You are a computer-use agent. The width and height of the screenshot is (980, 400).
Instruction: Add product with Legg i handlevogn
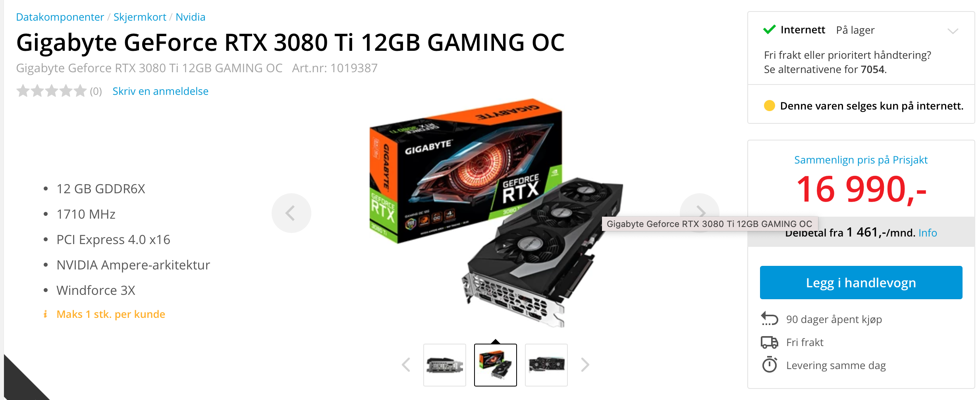[861, 283]
